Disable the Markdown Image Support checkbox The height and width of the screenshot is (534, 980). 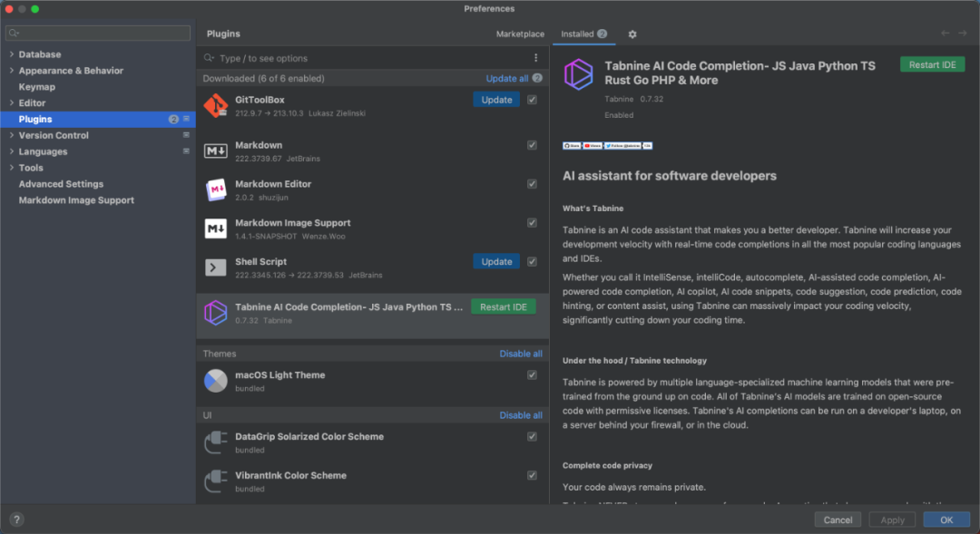(532, 223)
